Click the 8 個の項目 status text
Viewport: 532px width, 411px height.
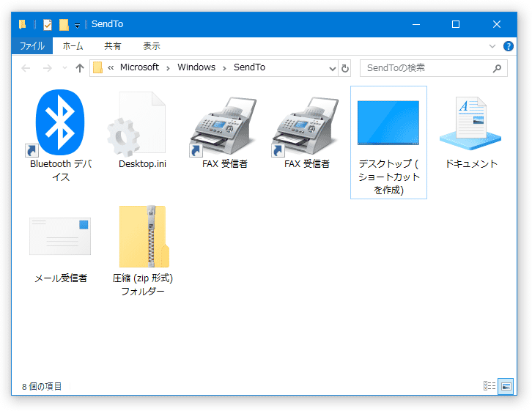click(x=42, y=386)
